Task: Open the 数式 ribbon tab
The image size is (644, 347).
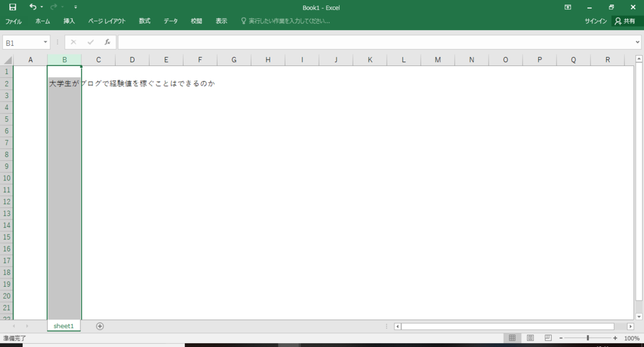Action: click(145, 21)
